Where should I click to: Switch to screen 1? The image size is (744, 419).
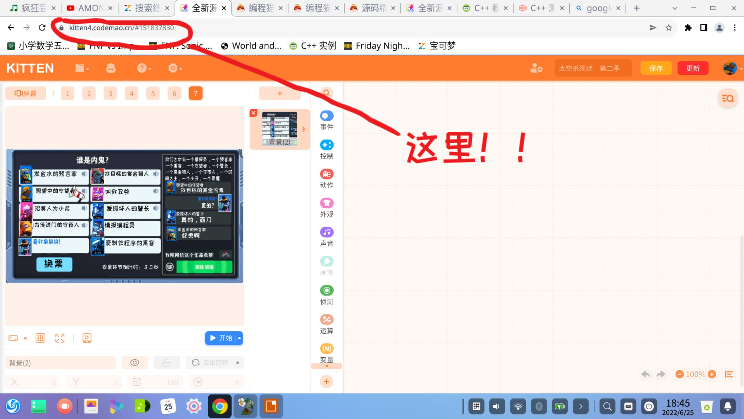coord(67,93)
